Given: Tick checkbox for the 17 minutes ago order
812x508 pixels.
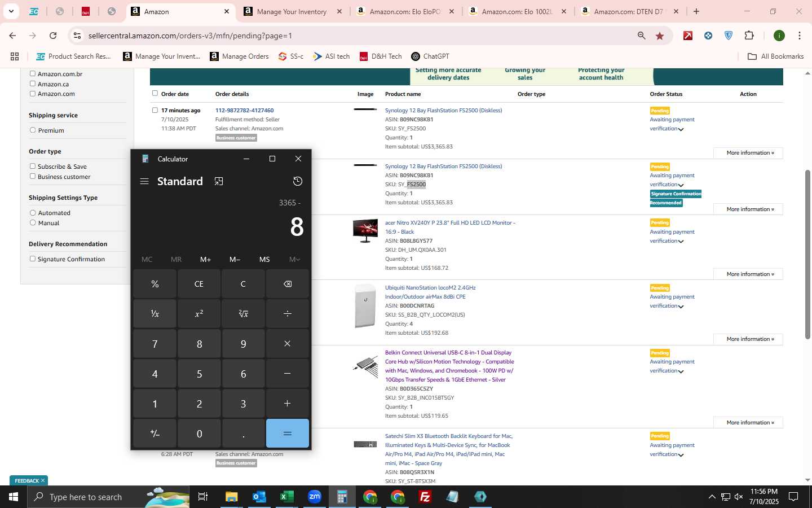Looking at the screenshot, I should coord(155,110).
